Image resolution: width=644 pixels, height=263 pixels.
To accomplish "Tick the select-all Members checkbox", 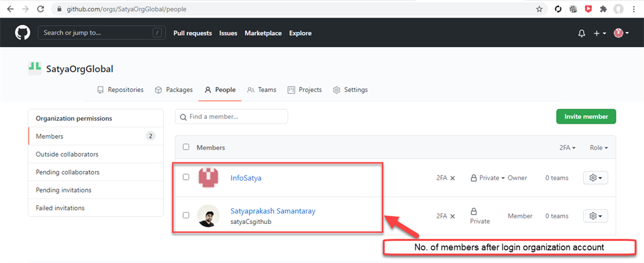I will tap(186, 147).
